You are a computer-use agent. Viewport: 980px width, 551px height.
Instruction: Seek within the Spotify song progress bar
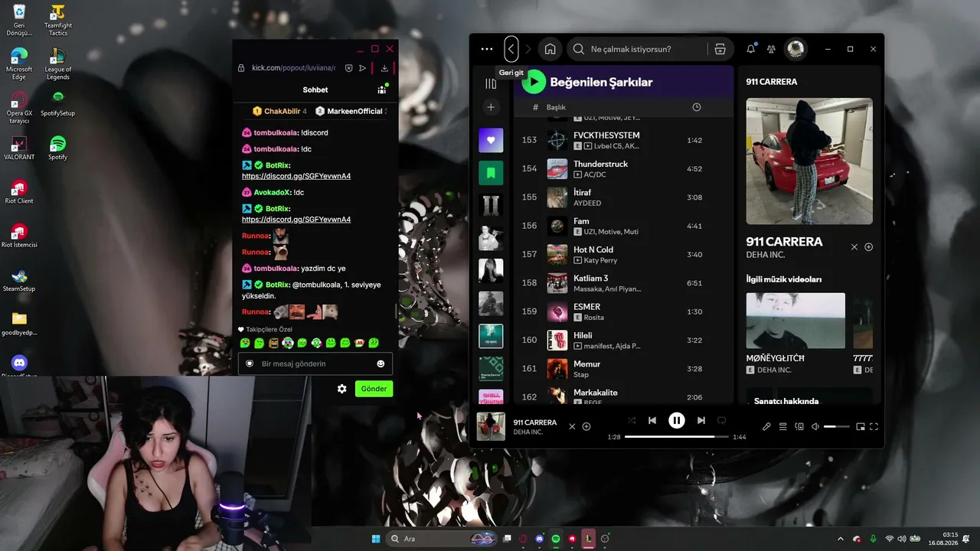tap(675, 437)
